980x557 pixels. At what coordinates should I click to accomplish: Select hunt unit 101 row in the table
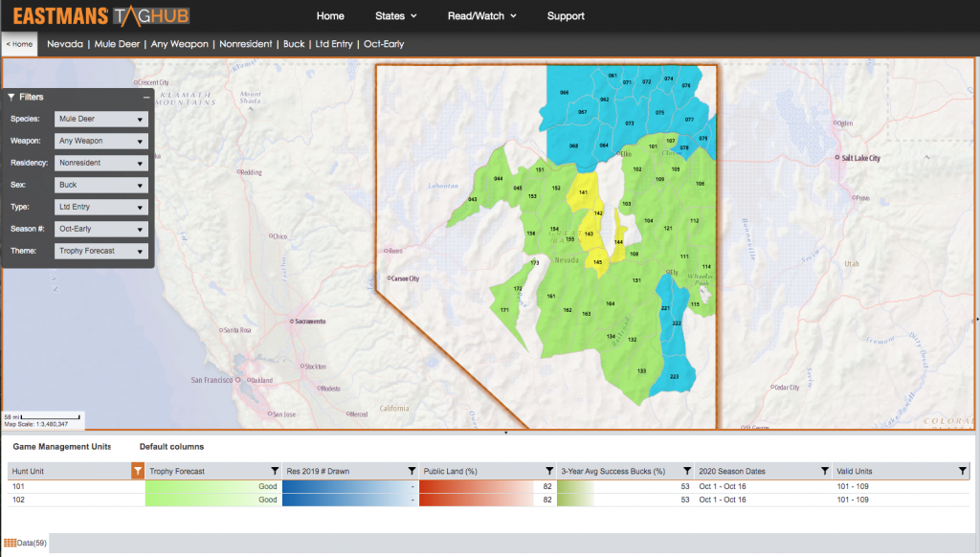point(489,486)
